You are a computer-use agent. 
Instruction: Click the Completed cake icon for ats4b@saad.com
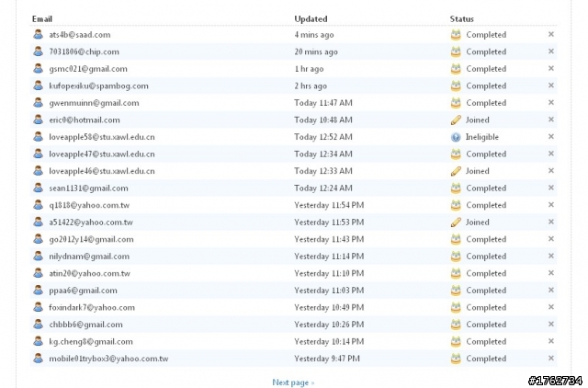click(x=456, y=35)
